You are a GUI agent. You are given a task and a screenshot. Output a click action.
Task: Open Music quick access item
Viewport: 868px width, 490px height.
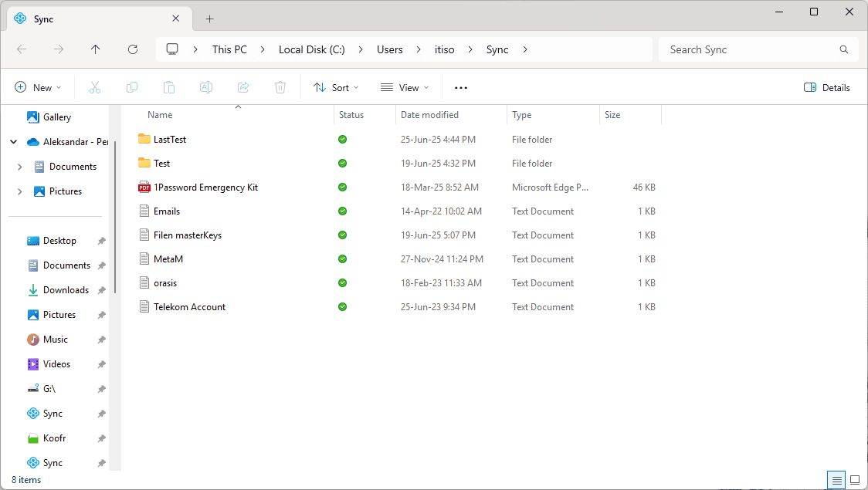56,339
